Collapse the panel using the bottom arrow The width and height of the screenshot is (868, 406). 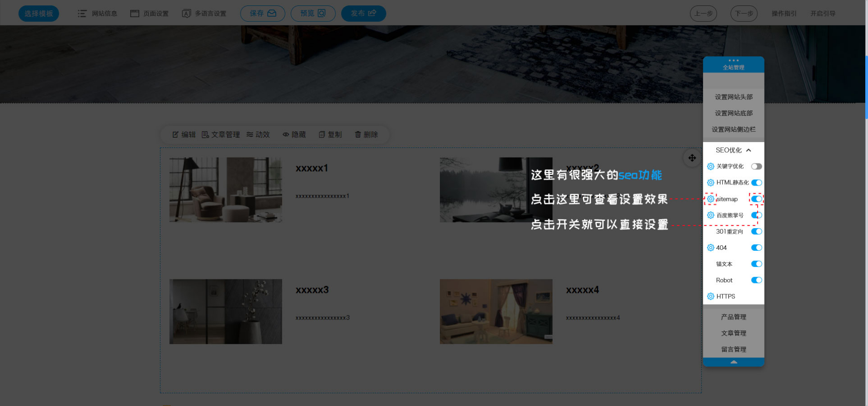[x=733, y=362]
